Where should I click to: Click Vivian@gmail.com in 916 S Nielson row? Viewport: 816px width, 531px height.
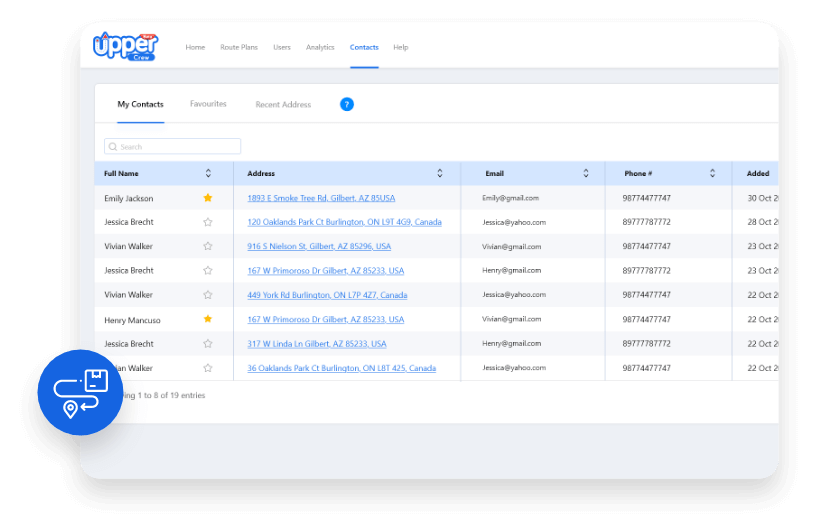pyautogui.click(x=512, y=247)
